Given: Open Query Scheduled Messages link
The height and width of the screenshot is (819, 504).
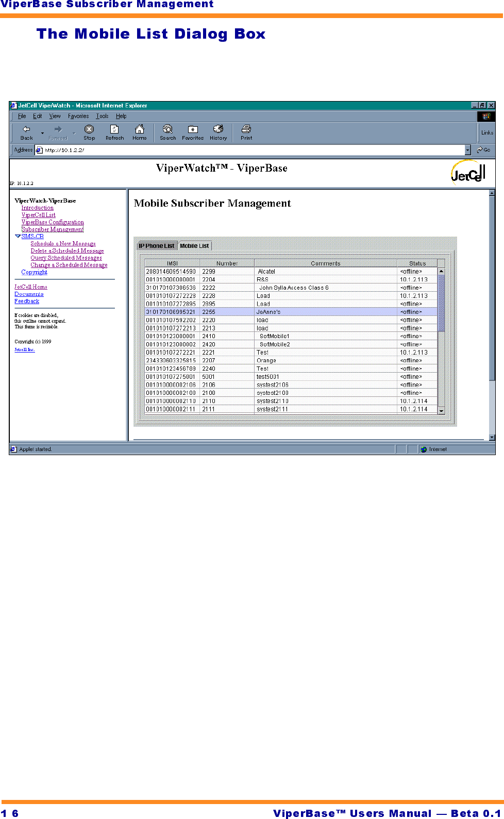Looking at the screenshot, I should [x=66, y=258].
